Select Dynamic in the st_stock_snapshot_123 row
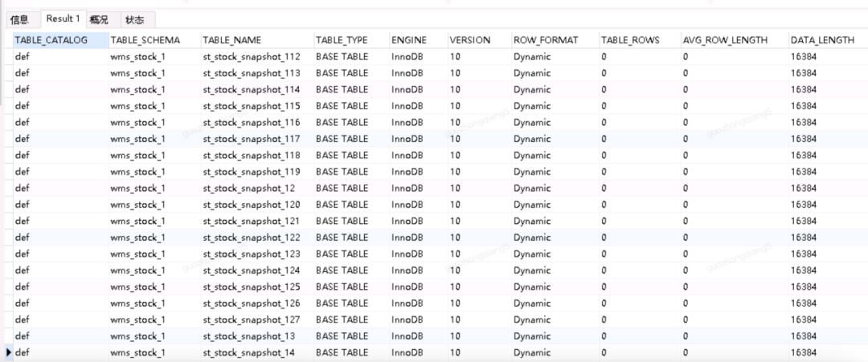This screenshot has height=362, width=868. (555, 254)
